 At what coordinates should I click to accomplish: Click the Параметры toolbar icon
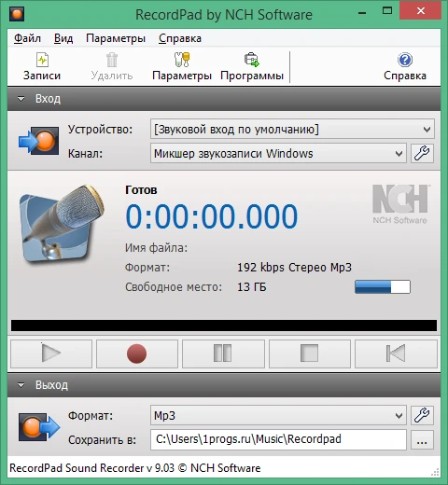[182, 60]
